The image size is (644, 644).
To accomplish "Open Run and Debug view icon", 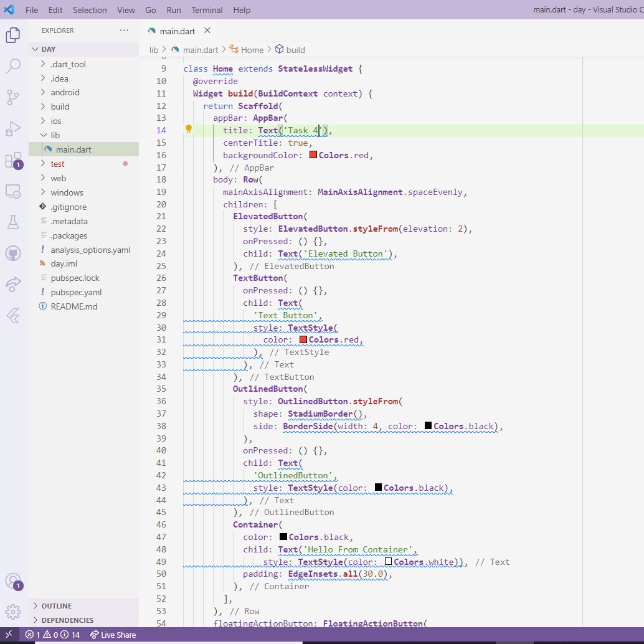I will pos(13,128).
